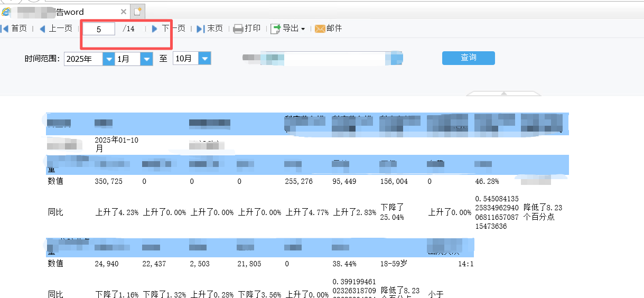Close the word report tab
The image size is (644, 298).
[124, 12]
